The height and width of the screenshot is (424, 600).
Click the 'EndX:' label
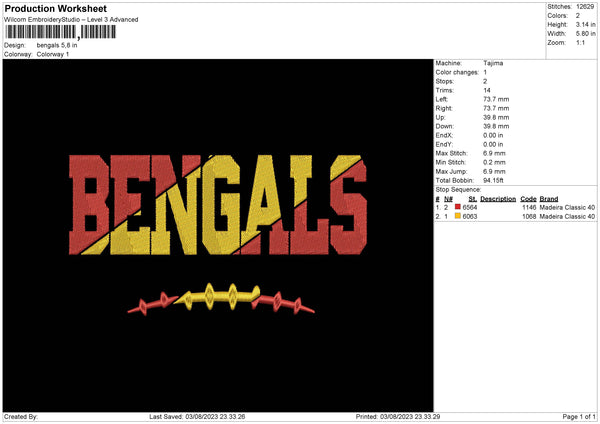(x=444, y=135)
